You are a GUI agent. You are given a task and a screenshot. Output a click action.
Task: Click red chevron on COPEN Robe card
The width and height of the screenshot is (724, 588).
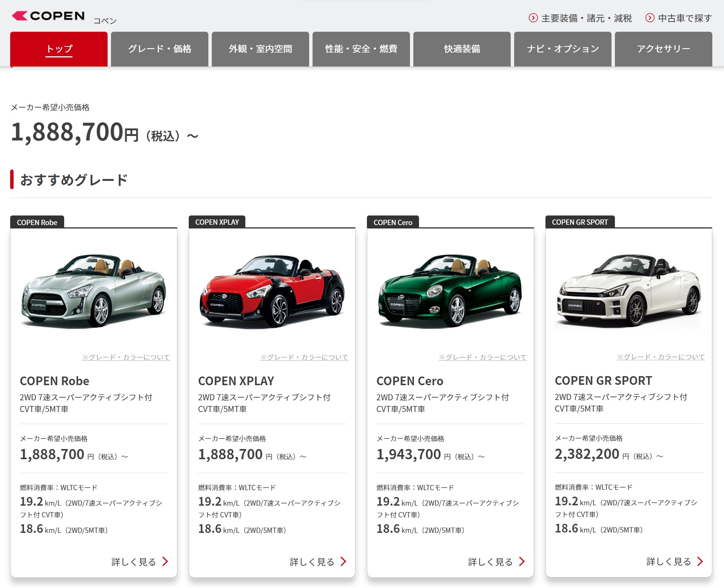click(x=165, y=562)
